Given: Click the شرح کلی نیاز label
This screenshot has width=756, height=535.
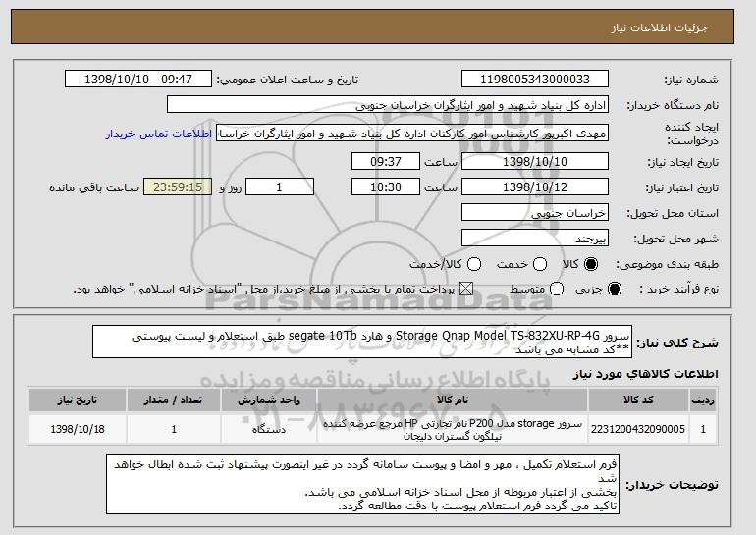Looking at the screenshot, I should [677, 343].
